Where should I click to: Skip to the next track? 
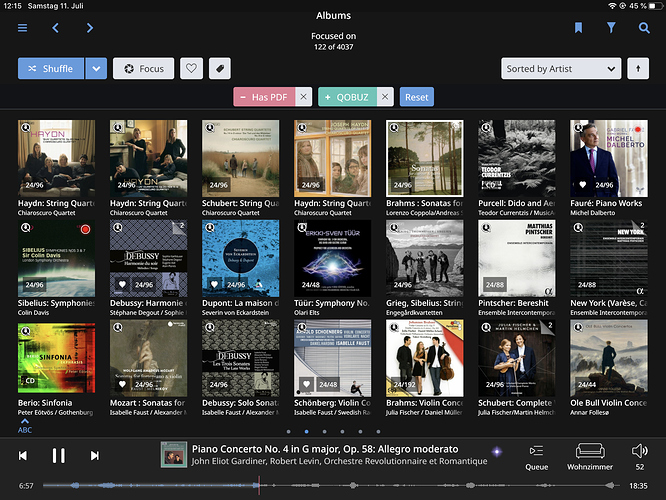[95, 455]
